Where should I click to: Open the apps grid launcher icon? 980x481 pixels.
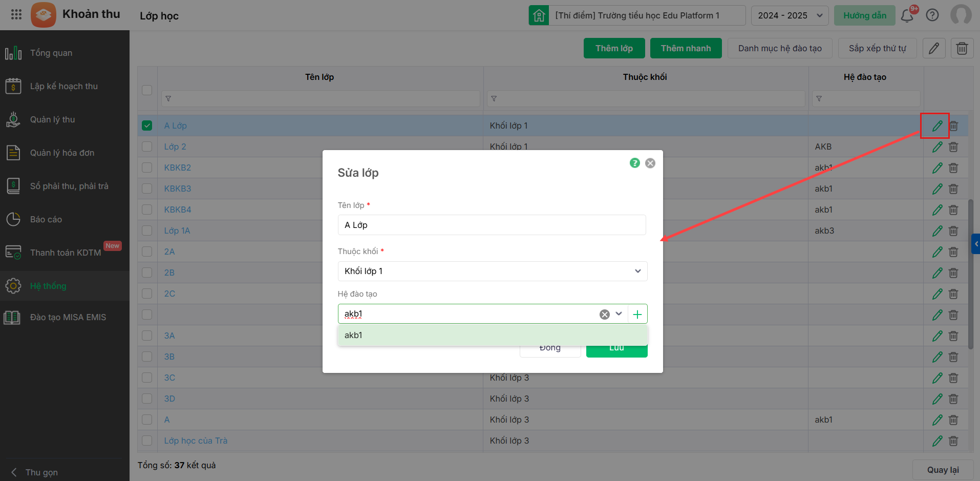(16, 14)
